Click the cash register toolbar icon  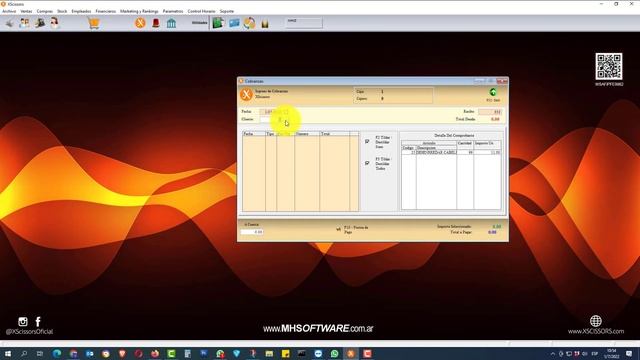[x=40, y=23]
